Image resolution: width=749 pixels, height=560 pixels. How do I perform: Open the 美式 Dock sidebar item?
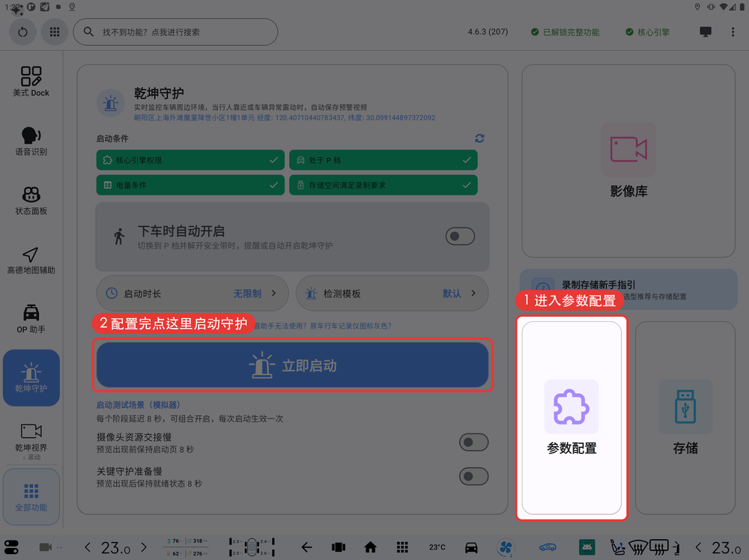pos(31,82)
